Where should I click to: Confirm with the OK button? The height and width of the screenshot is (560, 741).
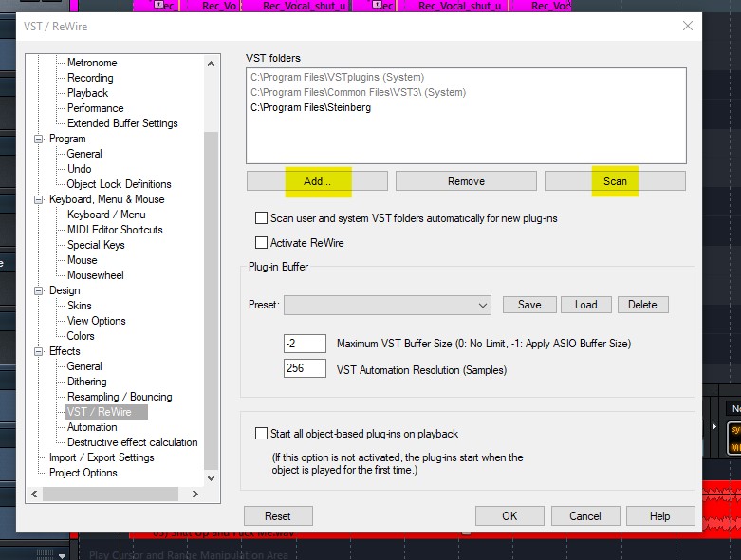(509, 516)
